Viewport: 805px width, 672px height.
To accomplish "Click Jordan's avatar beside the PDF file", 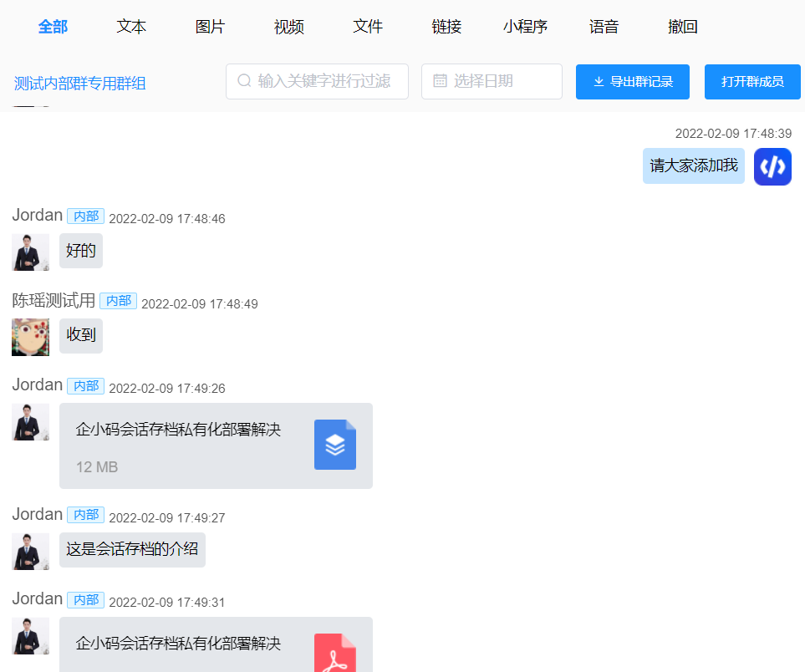I will click(30, 636).
